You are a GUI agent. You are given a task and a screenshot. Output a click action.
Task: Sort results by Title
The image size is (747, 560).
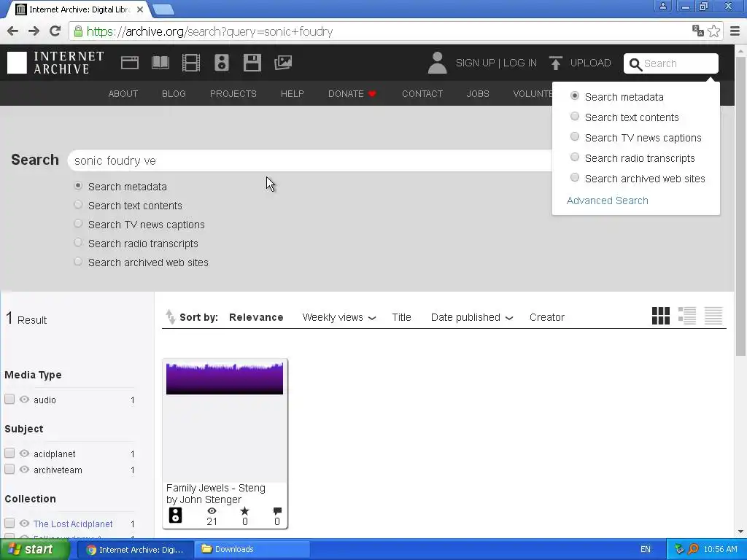point(401,318)
